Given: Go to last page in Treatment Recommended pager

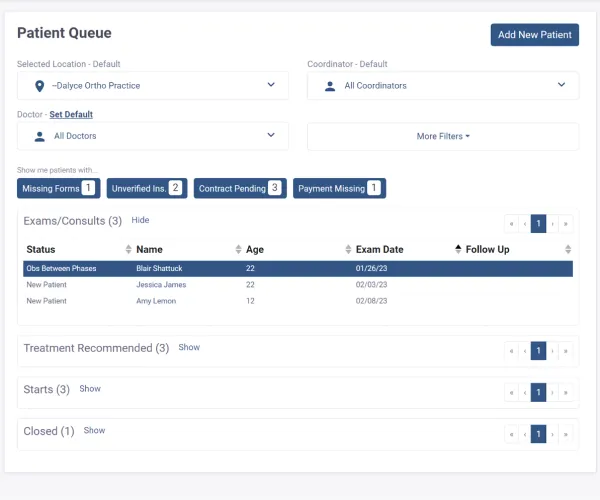Looking at the screenshot, I should (566, 351).
